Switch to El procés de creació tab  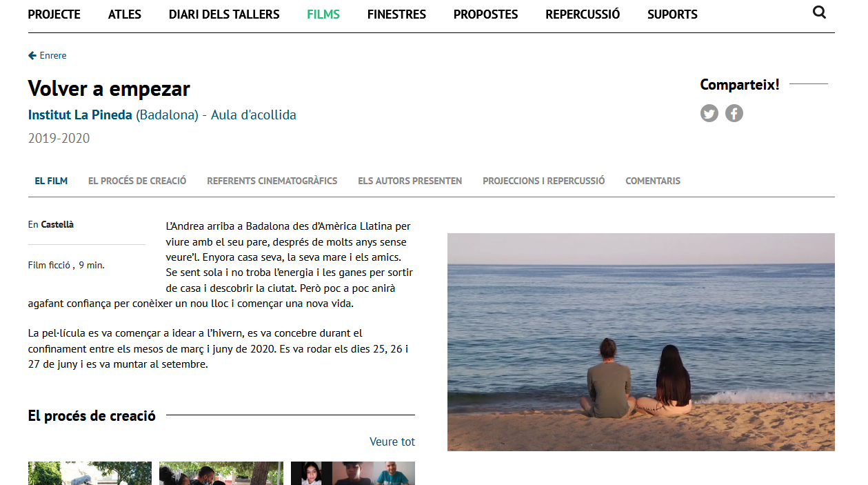[137, 181]
